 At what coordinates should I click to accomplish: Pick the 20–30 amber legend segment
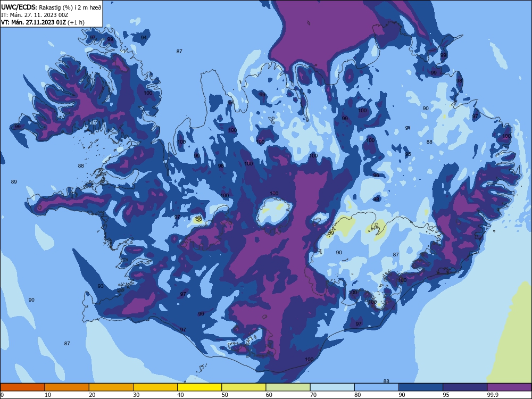point(111,387)
